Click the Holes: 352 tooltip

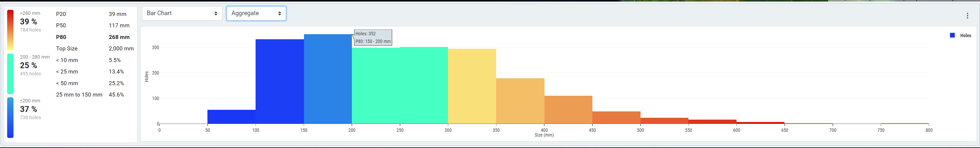[373, 37]
